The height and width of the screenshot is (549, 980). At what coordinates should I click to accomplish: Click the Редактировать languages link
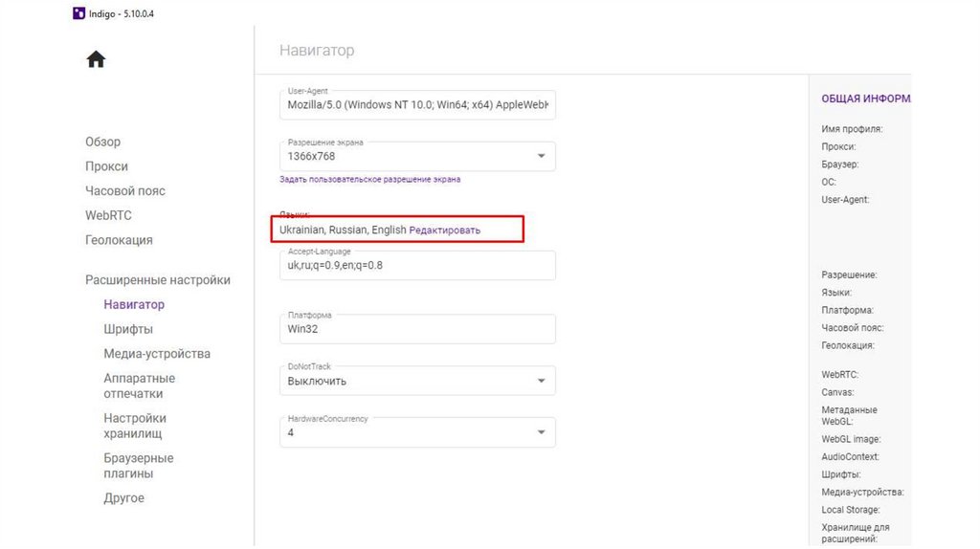(x=445, y=231)
